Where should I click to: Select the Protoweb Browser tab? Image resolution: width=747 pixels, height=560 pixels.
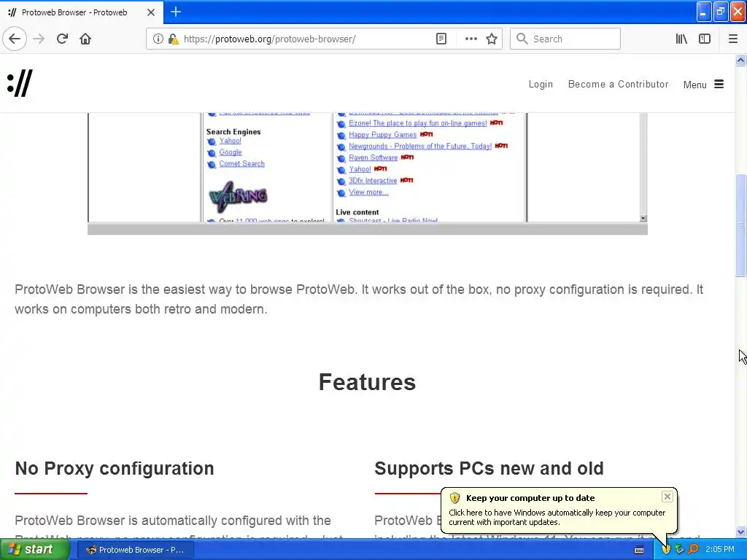pyautogui.click(x=81, y=12)
